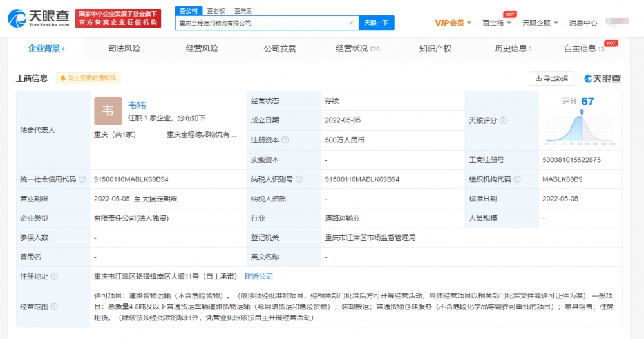
Task: Click the company name search field
Action: [x=262, y=23]
